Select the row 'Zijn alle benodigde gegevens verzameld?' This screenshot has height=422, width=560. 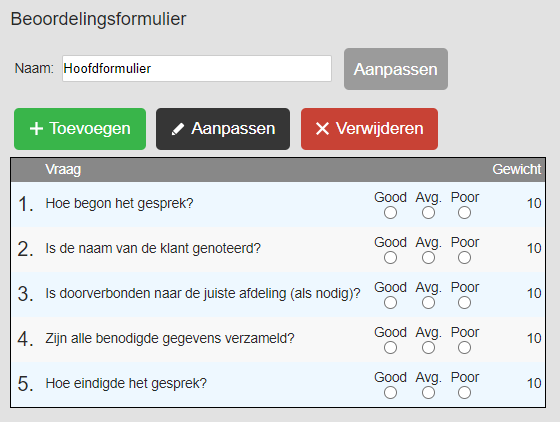(278, 340)
